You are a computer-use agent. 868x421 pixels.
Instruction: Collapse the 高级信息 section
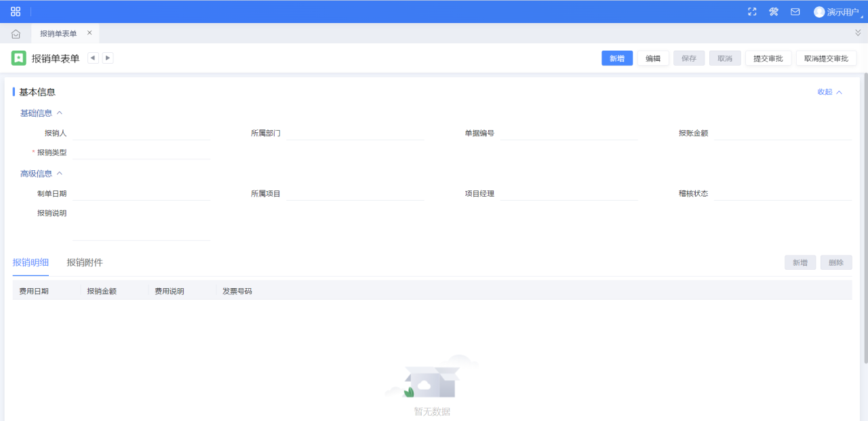click(x=41, y=174)
